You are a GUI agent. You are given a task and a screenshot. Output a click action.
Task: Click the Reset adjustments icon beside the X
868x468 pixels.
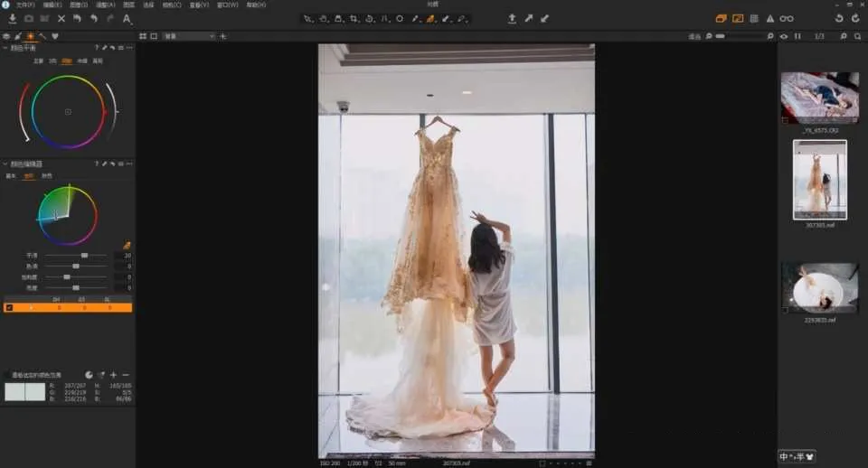[78, 19]
